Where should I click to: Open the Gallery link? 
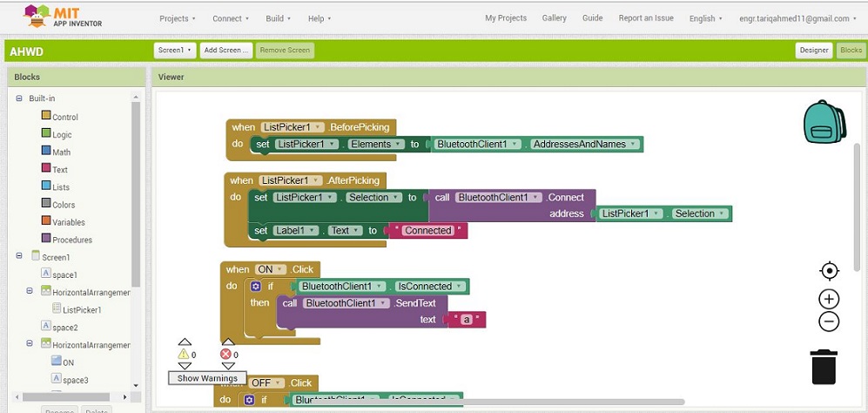pyautogui.click(x=554, y=17)
